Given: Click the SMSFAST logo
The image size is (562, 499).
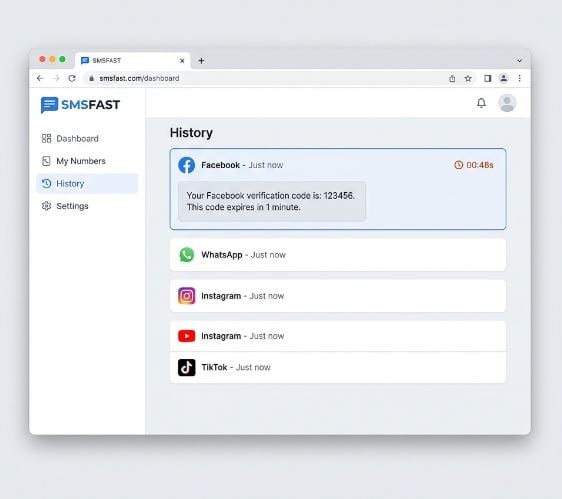Looking at the screenshot, I should point(80,105).
